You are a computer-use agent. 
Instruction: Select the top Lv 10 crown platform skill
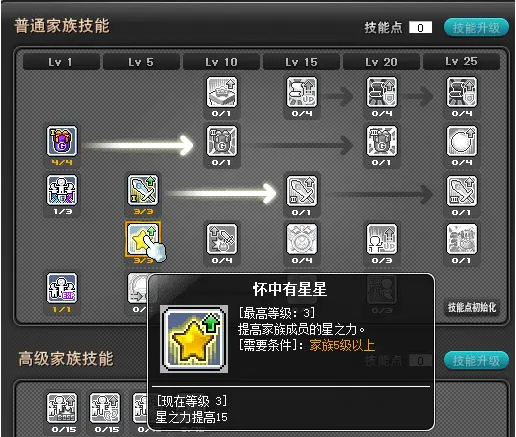click(222, 92)
